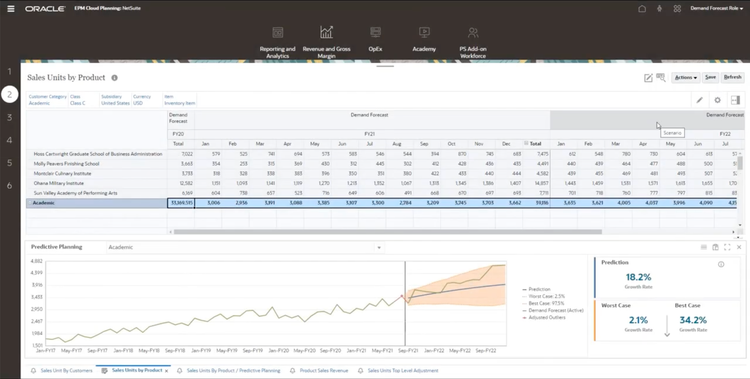Toggle Demand Forecast (Active) legend series
The width and height of the screenshot is (750, 379).
tap(552, 311)
